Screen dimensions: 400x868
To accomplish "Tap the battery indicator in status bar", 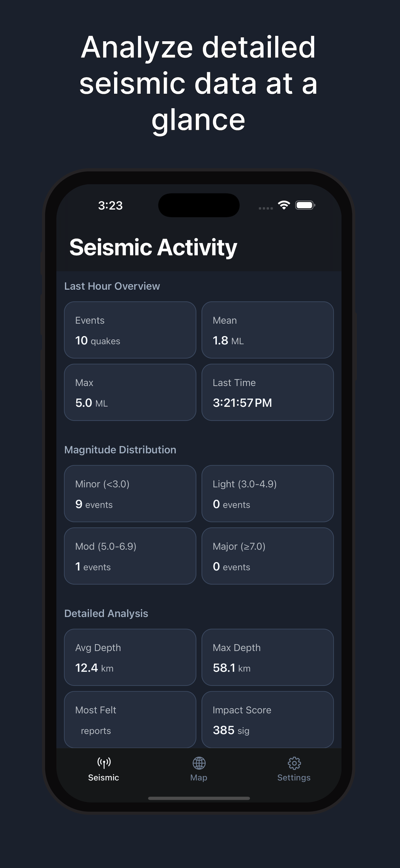I will pos(305,205).
